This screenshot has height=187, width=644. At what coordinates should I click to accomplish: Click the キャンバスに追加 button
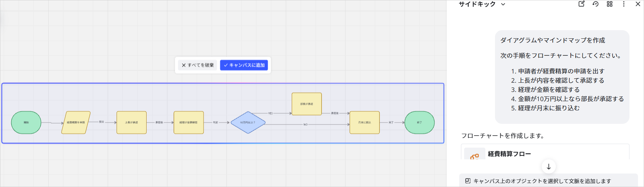pos(244,65)
